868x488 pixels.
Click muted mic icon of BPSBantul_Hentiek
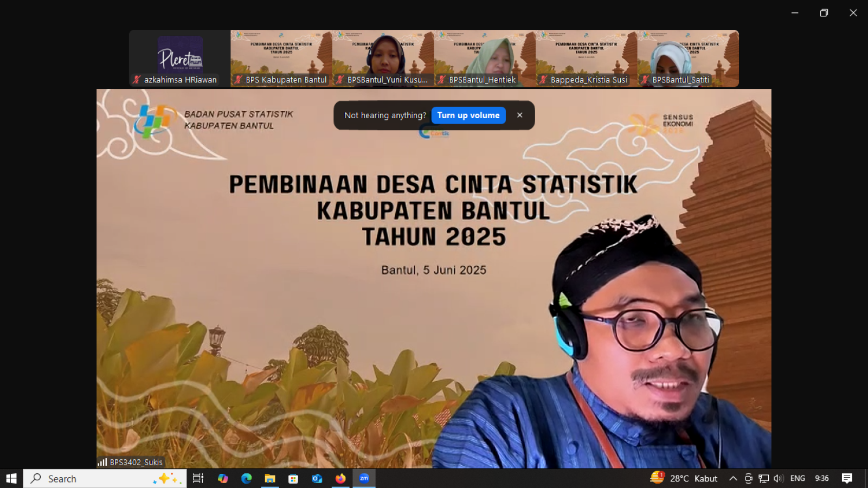click(441, 80)
